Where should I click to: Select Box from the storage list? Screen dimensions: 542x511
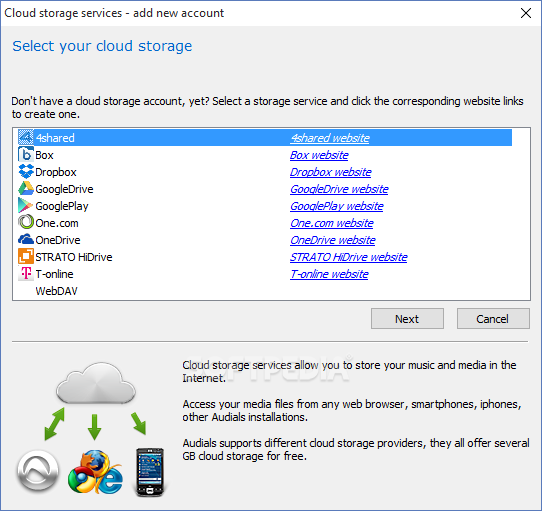[265, 155]
